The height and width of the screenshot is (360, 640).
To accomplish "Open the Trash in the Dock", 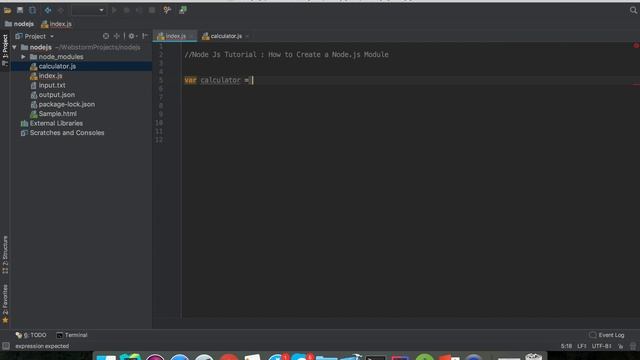I will 533,357.
